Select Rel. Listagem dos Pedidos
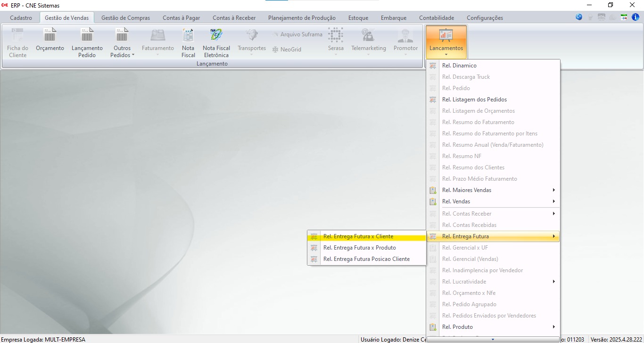This screenshot has width=644, height=343. (x=474, y=100)
